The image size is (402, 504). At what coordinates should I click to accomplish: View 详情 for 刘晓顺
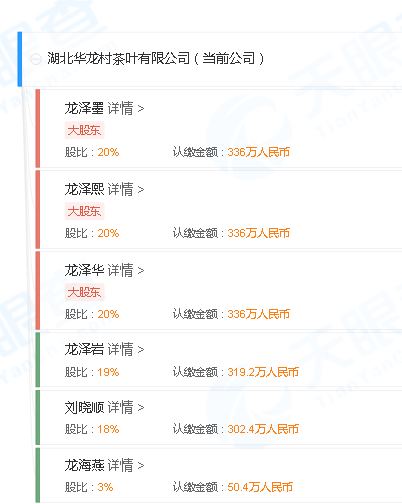(x=126, y=407)
